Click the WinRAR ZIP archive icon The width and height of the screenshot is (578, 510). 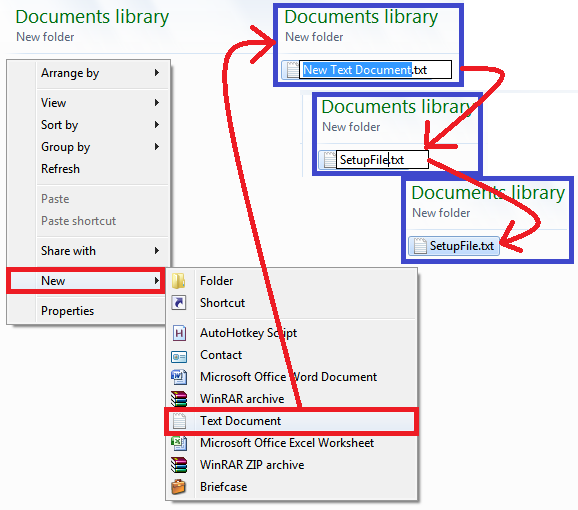(179, 465)
